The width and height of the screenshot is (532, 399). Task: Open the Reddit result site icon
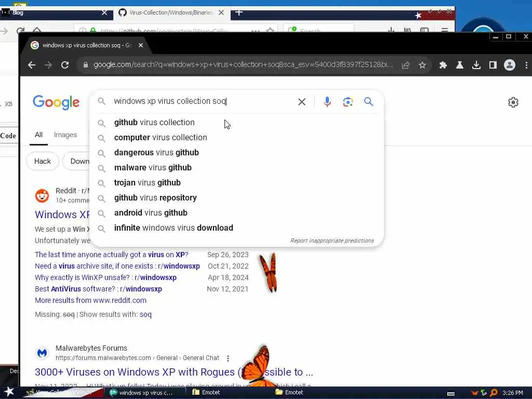[x=42, y=196]
